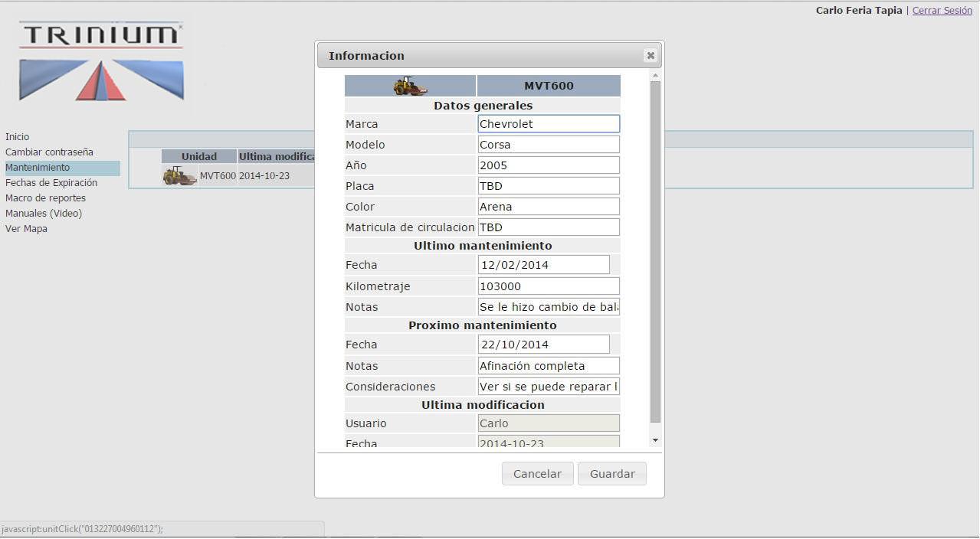Click the Color field showing Arena

[548, 207]
